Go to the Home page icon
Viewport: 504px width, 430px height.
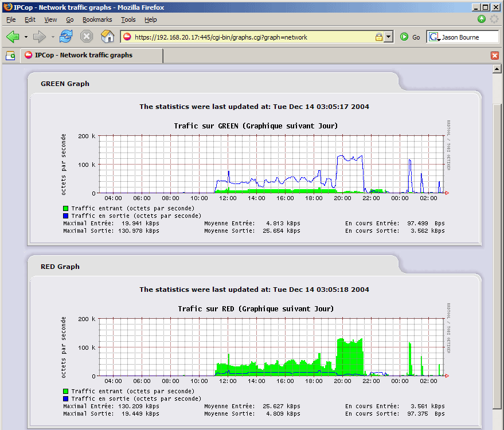(107, 37)
